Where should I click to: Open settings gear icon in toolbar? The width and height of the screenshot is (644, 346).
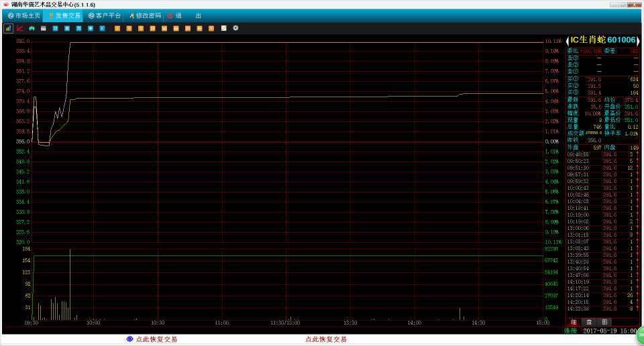(235, 28)
